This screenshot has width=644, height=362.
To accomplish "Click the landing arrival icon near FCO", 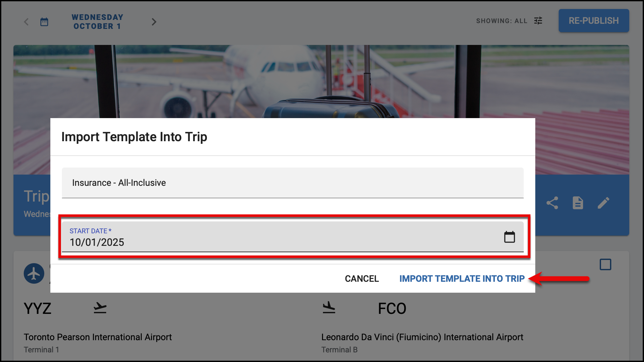I will click(x=329, y=308).
